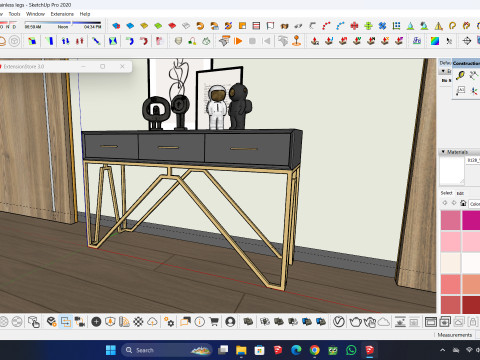Pick the magenta color swatch
Image resolution: width=480 pixels, height=360 pixels.
471,220
